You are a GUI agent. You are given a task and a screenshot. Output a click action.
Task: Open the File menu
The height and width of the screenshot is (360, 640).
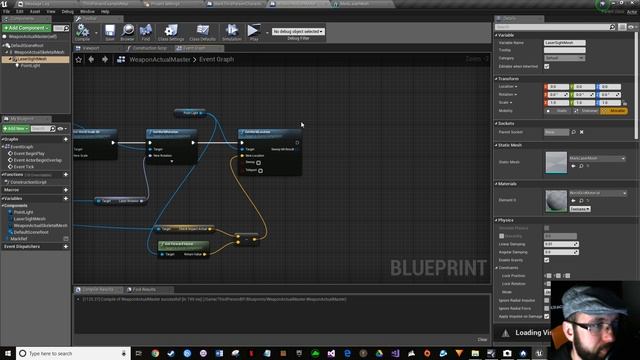point(7,12)
